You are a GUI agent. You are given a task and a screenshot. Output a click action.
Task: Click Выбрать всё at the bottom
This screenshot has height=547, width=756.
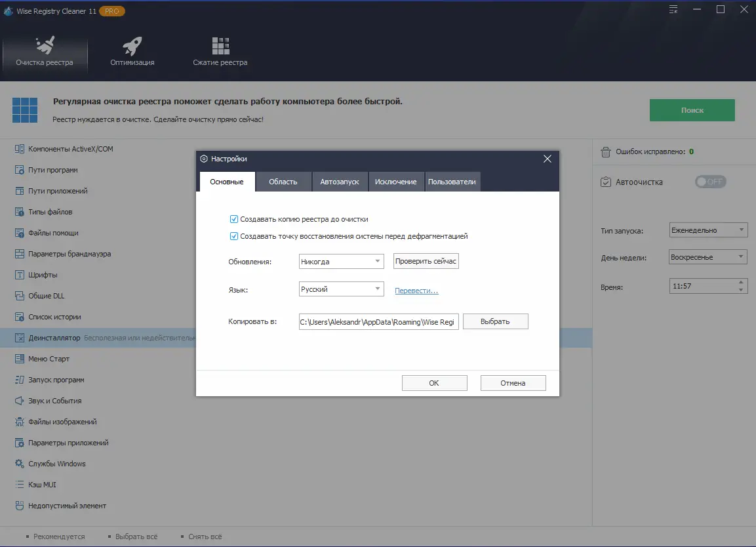point(136,537)
